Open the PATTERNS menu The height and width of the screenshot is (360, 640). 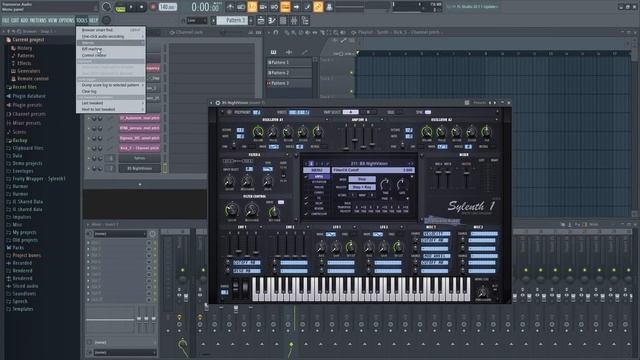(x=38, y=20)
